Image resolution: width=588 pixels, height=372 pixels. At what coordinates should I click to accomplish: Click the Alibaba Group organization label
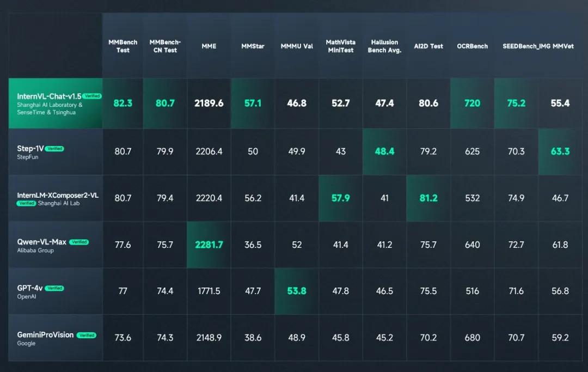click(x=35, y=250)
